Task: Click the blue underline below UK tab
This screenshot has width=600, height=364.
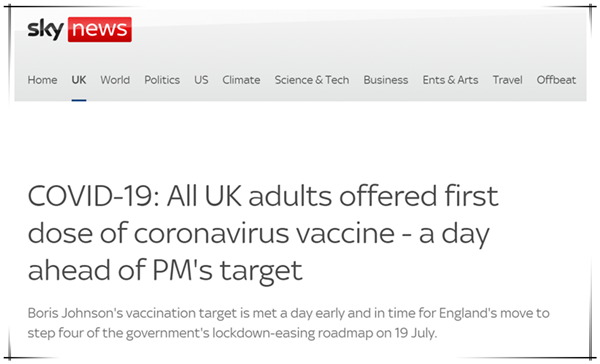Action: (79, 100)
